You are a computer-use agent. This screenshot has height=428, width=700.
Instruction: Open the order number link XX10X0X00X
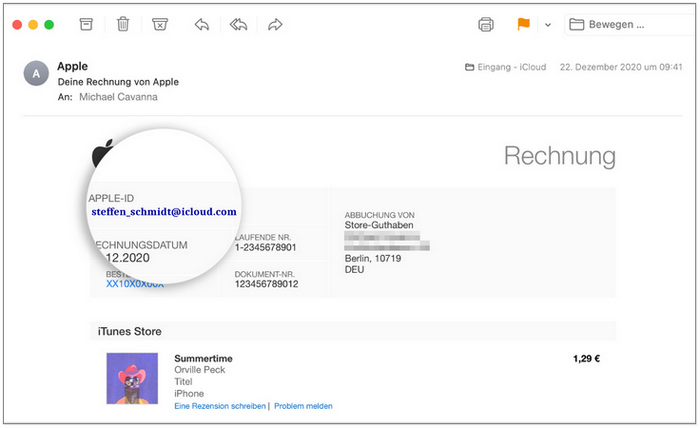(x=135, y=283)
